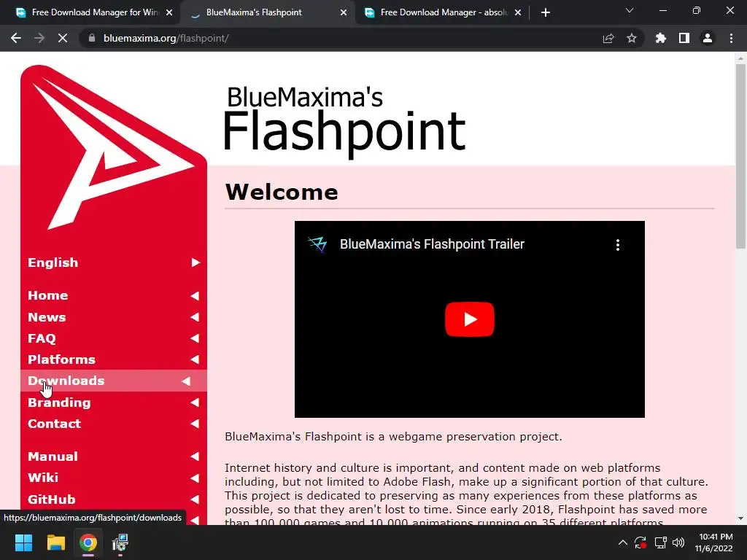Open the Chrome three-dot menu
Screen dimensions: 747x560
(x=731, y=38)
